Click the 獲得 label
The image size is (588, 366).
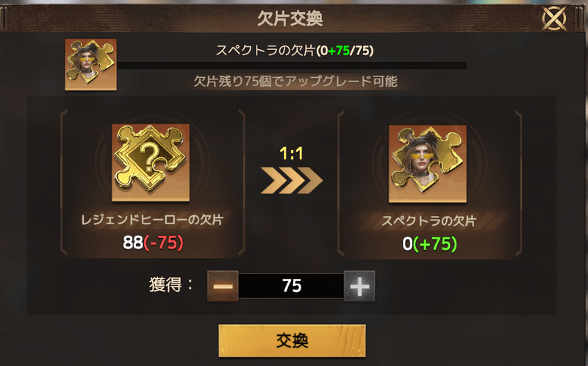tap(171, 284)
